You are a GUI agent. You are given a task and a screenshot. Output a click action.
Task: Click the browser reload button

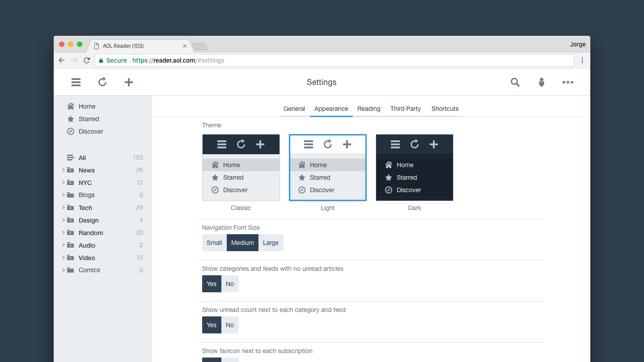(x=87, y=60)
